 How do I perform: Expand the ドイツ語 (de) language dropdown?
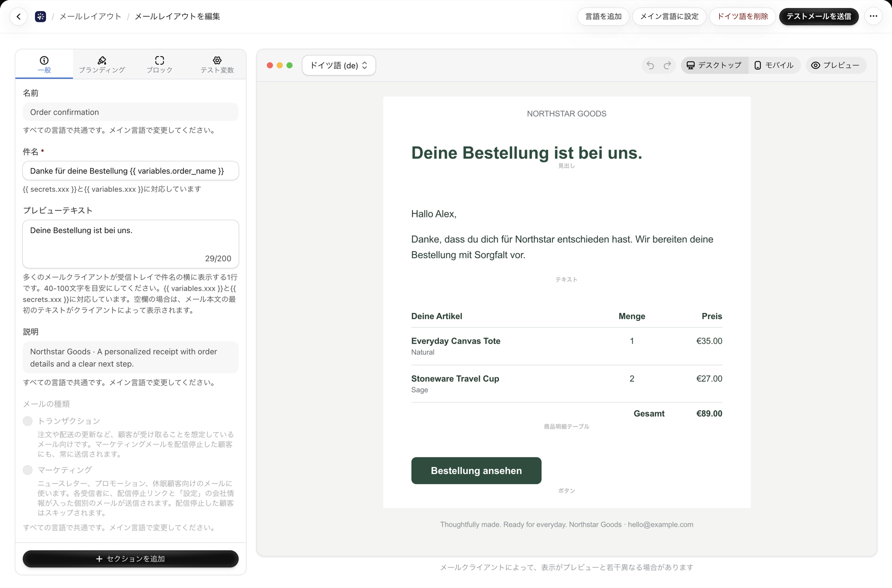[x=339, y=65]
